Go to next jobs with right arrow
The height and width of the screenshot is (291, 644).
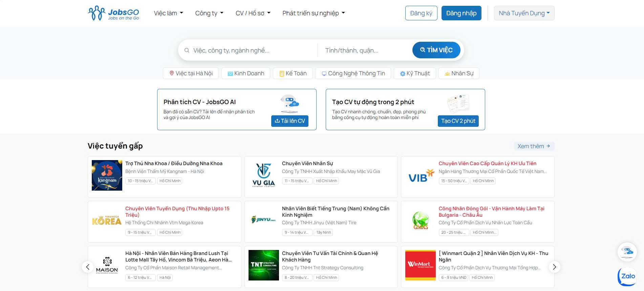tap(554, 267)
